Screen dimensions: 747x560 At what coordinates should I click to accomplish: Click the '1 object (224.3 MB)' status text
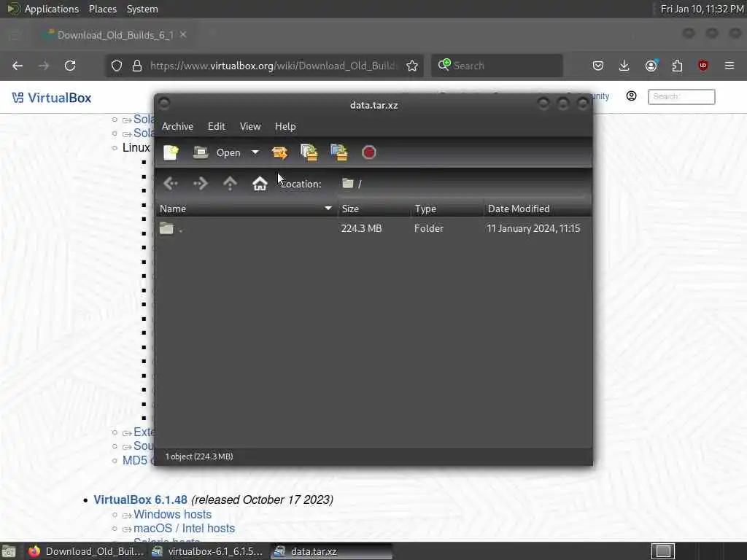point(199,456)
